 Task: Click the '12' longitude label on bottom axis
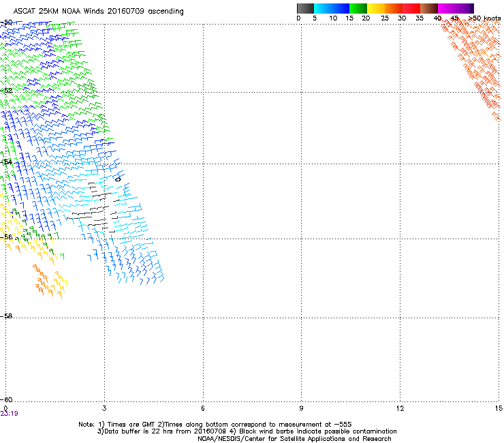pyautogui.click(x=400, y=408)
